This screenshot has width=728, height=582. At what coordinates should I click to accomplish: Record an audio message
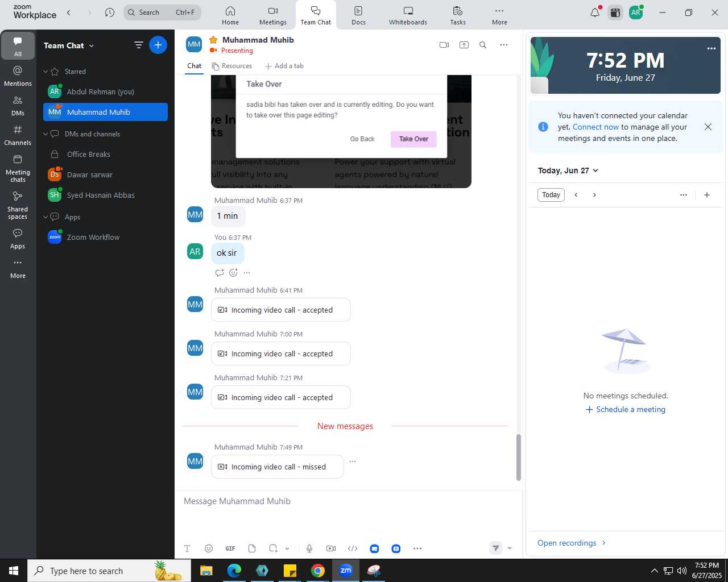click(309, 548)
